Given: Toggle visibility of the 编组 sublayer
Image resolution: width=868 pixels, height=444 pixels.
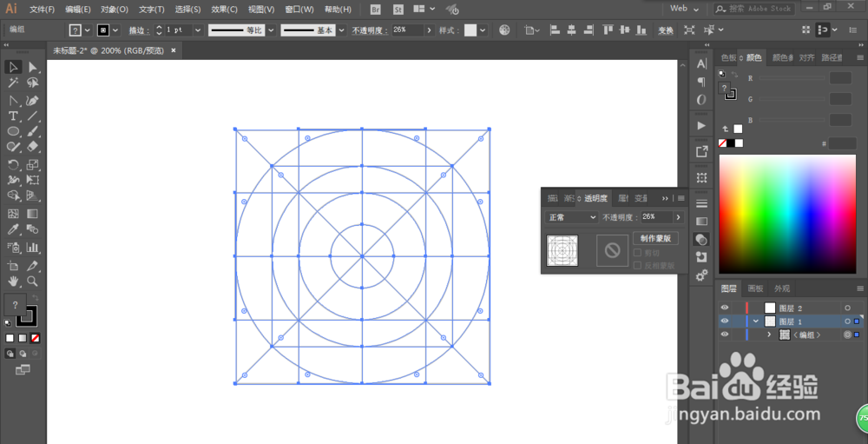Looking at the screenshot, I should pos(725,335).
